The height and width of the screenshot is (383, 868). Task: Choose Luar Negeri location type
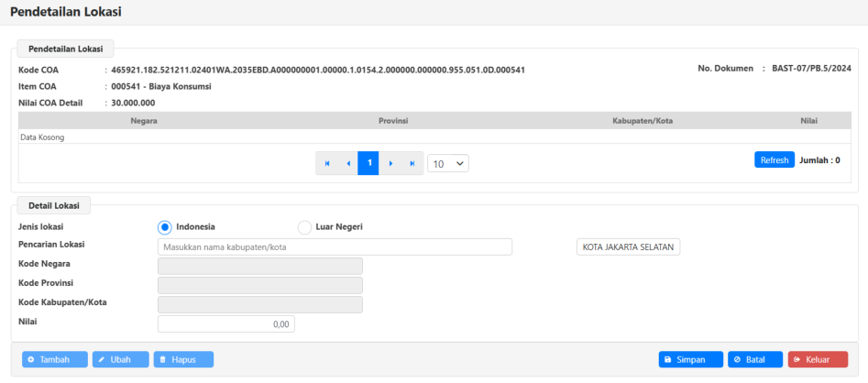(x=304, y=227)
